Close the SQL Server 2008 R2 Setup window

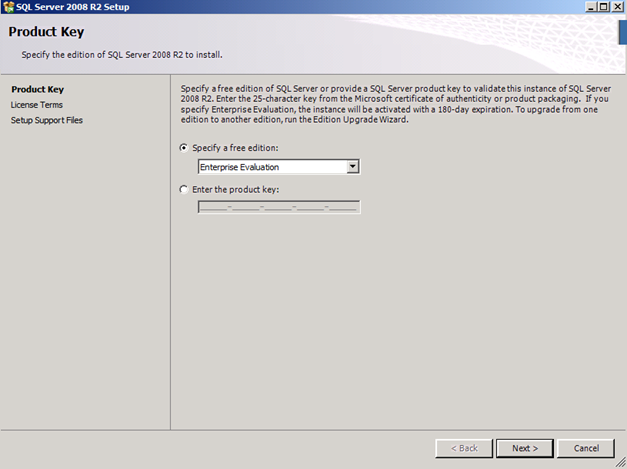pos(617,6)
